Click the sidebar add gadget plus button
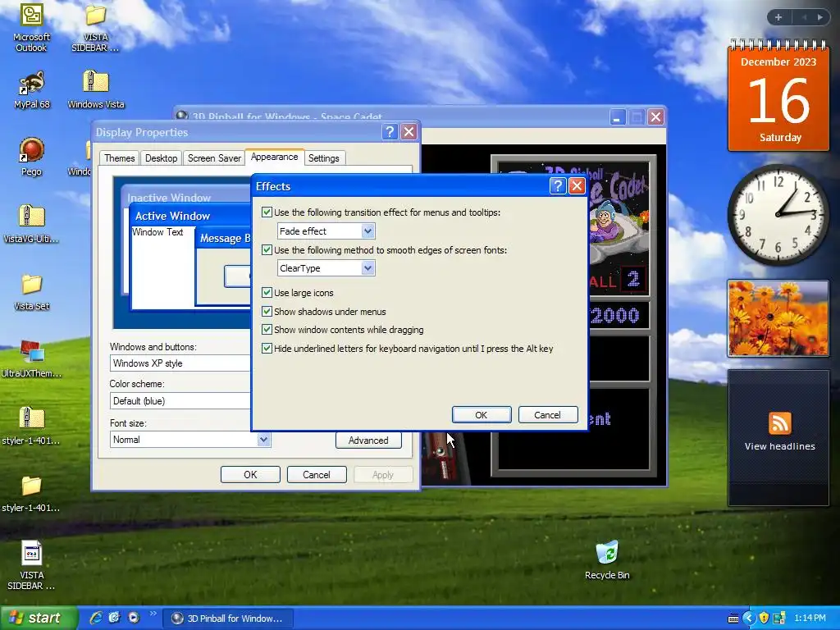This screenshot has height=630, width=840. [x=778, y=17]
